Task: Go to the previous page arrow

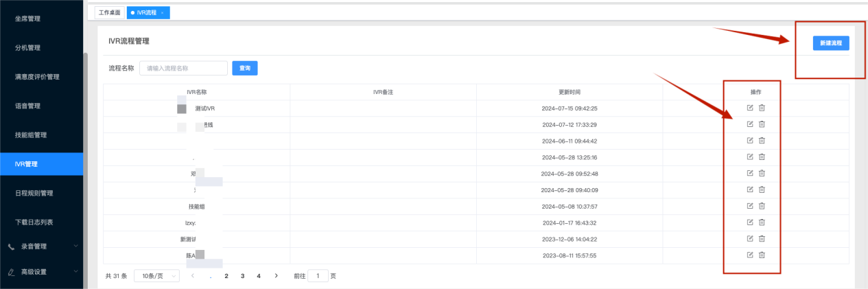Action: pos(192,275)
